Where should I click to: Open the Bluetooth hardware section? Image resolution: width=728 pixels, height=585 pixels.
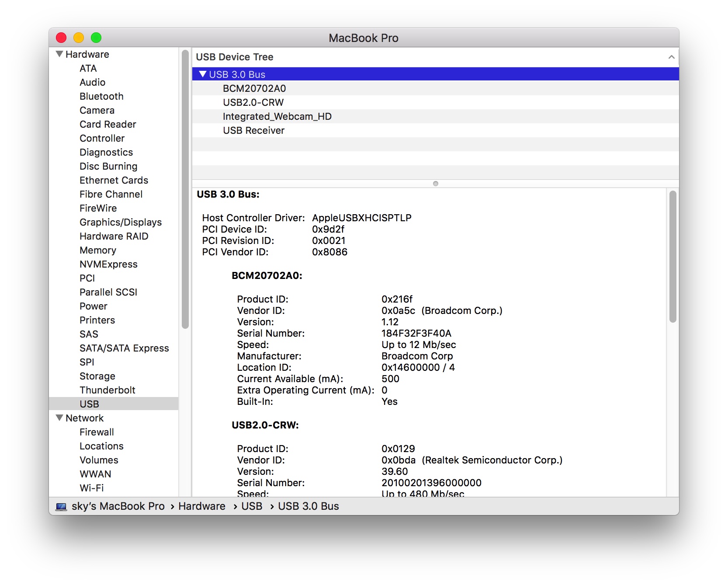101,96
